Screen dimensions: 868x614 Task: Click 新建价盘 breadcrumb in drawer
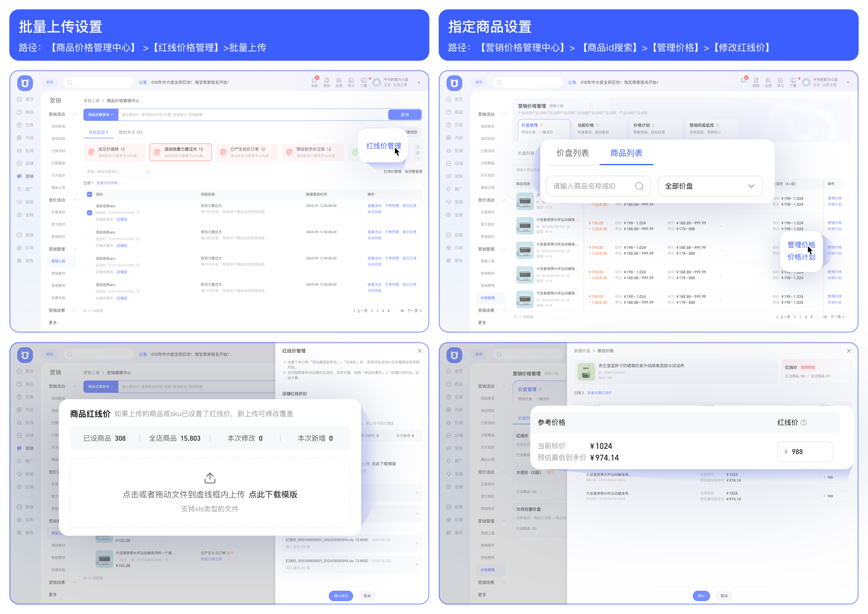582,351
